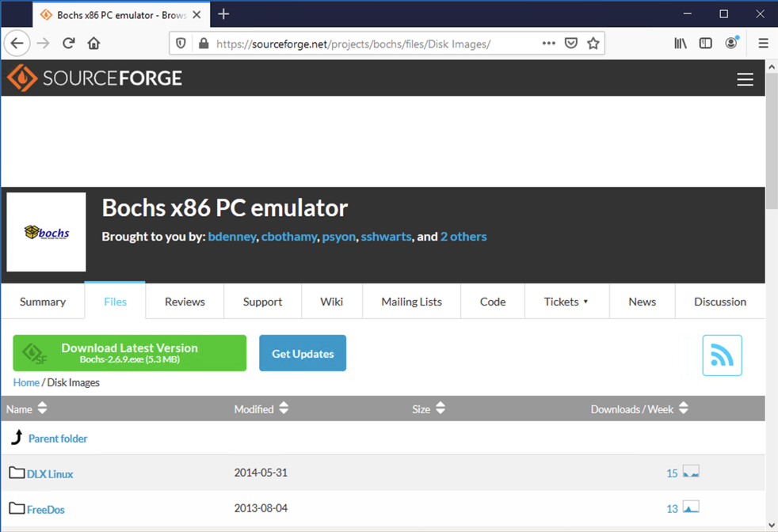Click the site security padlock icon
The image size is (778, 532).
coord(204,44)
